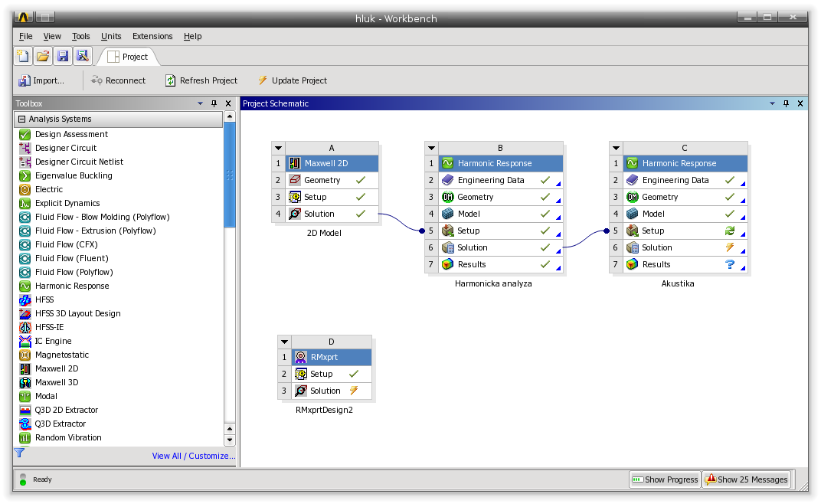Screen dimensions: 821x504
Task: Open the Extensions menu
Action: pyautogui.click(x=152, y=36)
